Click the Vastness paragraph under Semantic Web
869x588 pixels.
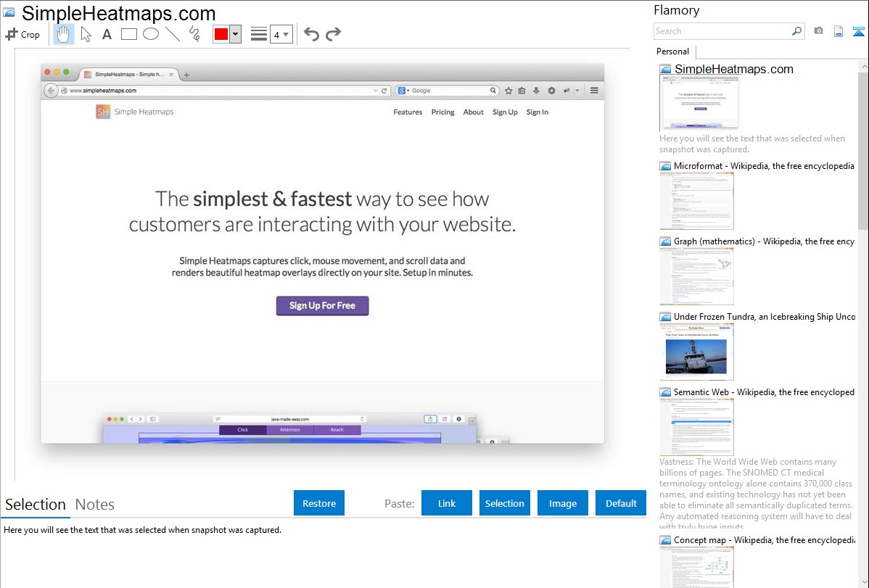(757, 494)
